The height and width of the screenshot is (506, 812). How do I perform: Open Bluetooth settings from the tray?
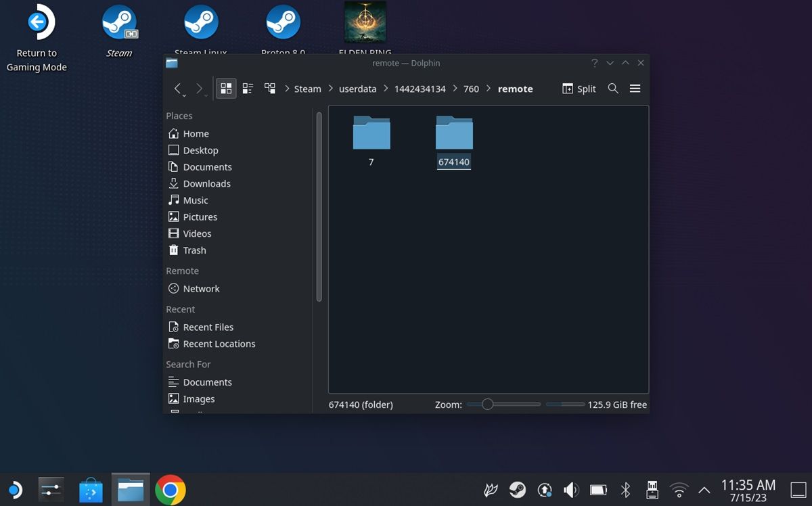click(625, 489)
